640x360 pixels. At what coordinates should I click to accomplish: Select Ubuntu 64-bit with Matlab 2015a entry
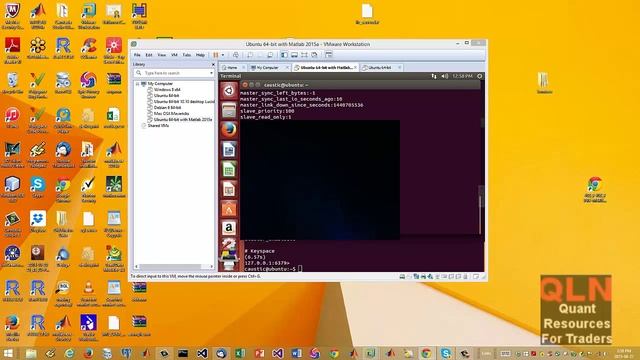(182, 120)
